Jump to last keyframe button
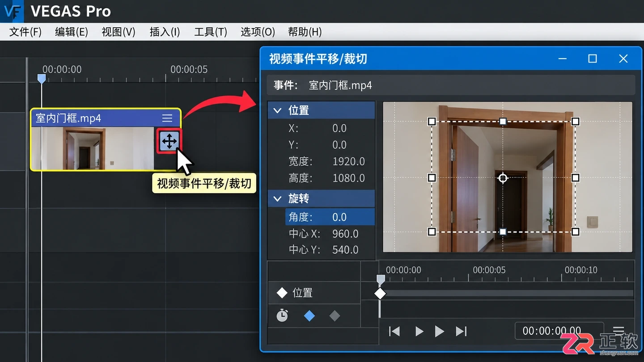644x362 pixels. tap(461, 331)
